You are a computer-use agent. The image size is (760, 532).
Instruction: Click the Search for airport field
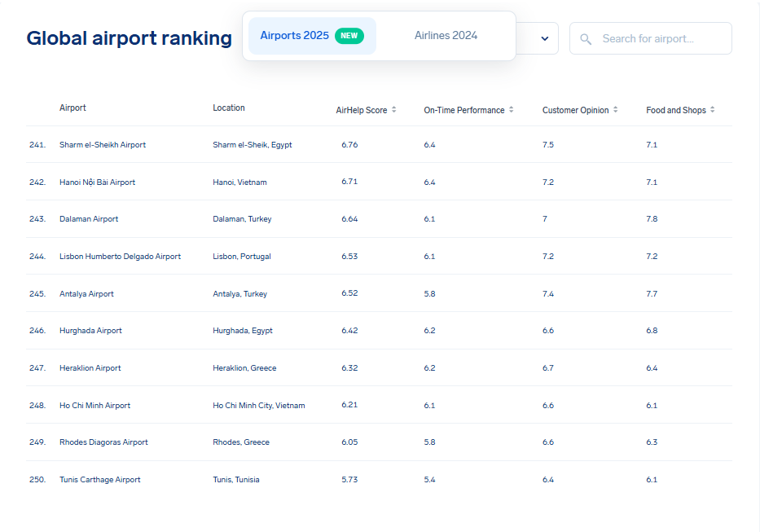[651, 38]
